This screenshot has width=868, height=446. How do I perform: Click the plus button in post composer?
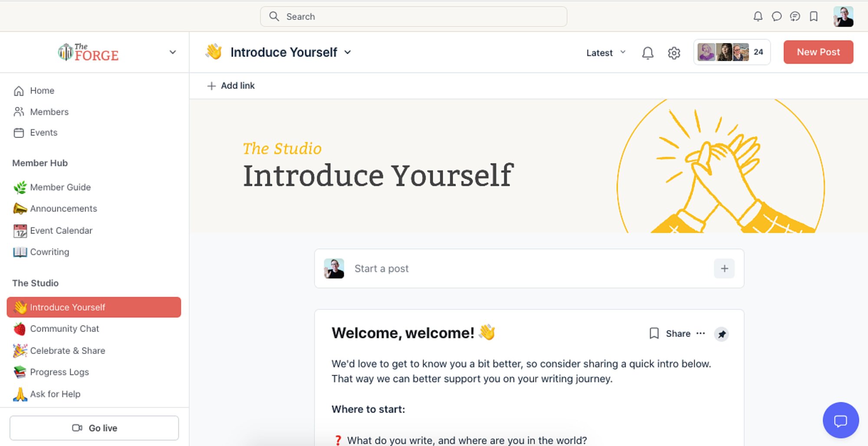point(724,269)
